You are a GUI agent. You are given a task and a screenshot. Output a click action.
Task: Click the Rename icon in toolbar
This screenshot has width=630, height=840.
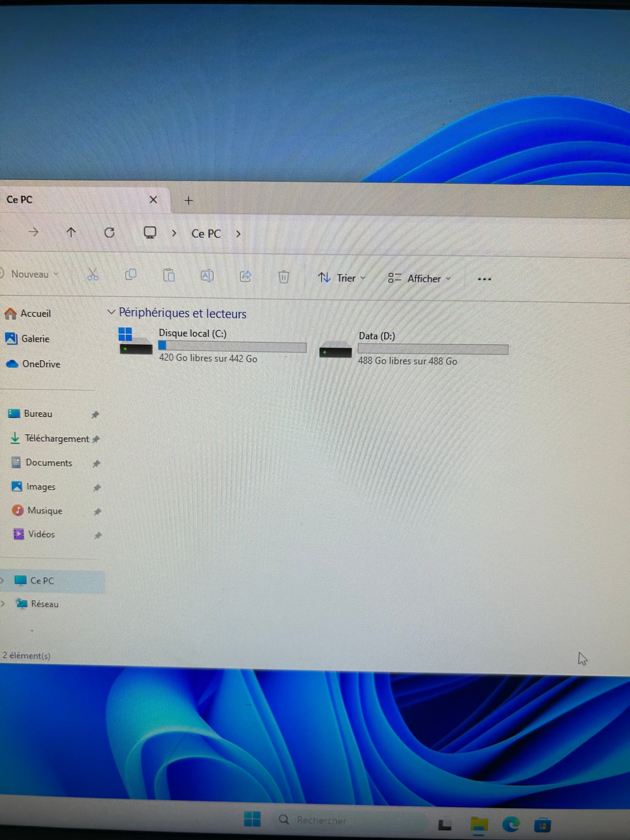click(207, 276)
